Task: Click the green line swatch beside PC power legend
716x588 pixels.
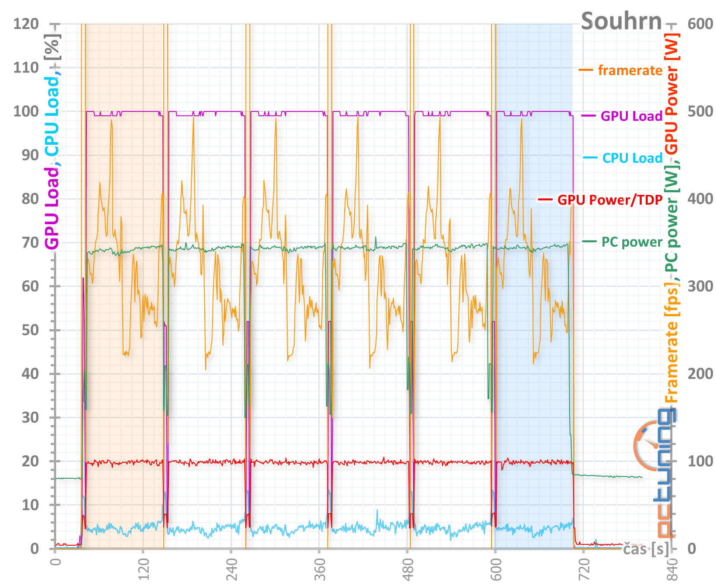Action: point(589,242)
